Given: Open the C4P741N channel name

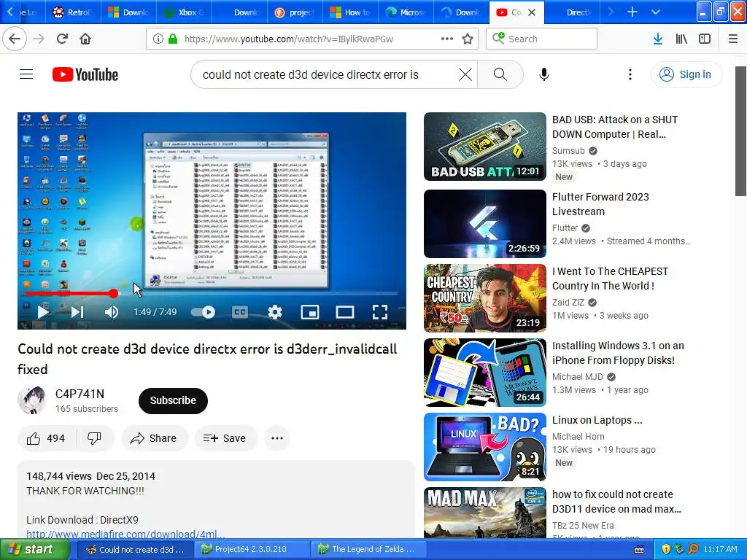Looking at the screenshot, I should (80, 394).
